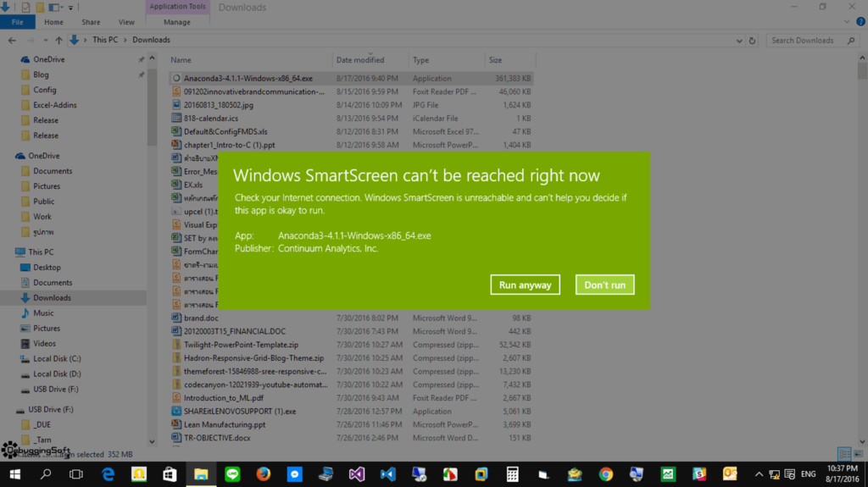The image size is (868, 487).
Task: Open Visual Studio from taskbar
Action: [357, 474]
